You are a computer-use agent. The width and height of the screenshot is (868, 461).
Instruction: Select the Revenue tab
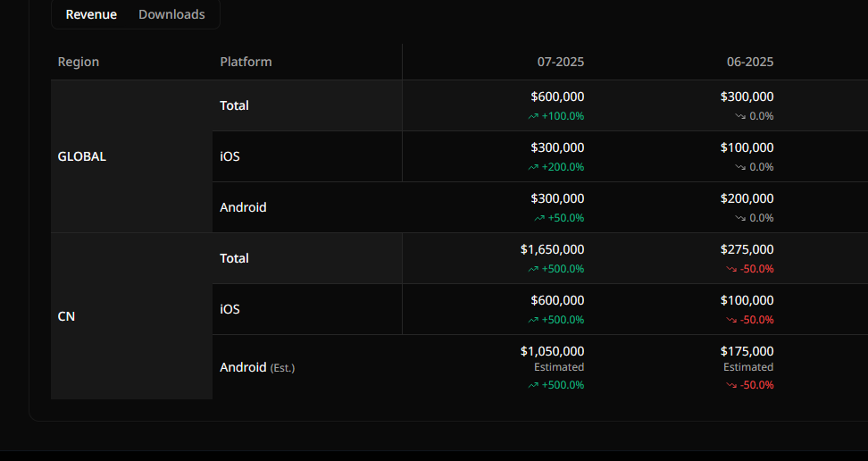point(91,14)
